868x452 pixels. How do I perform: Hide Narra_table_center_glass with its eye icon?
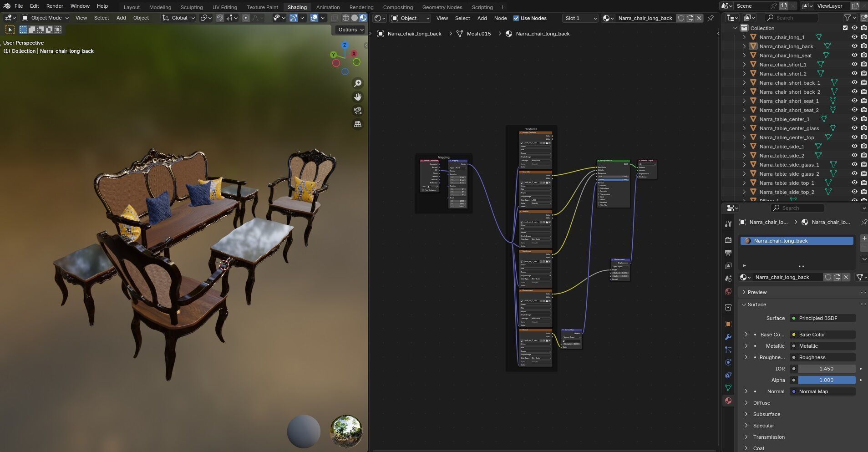click(x=854, y=128)
